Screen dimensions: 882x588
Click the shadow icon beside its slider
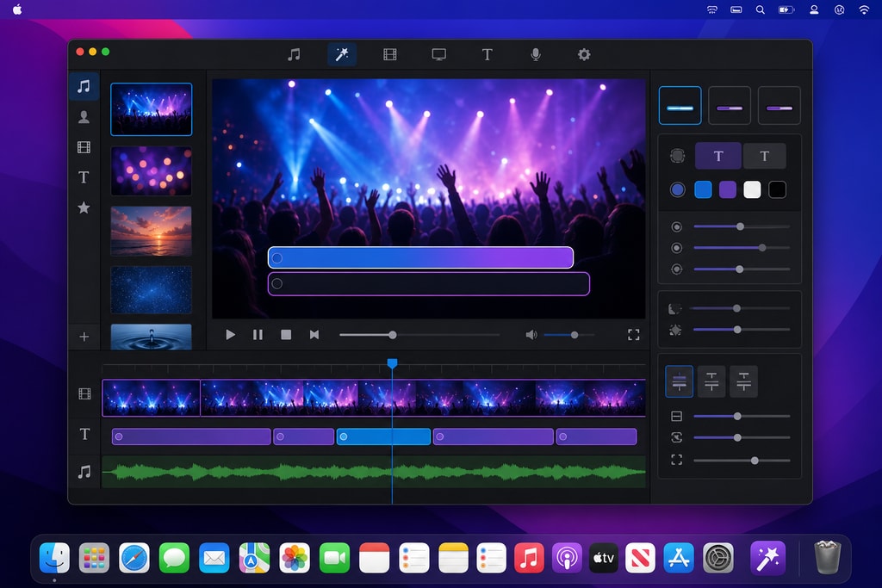[675, 308]
